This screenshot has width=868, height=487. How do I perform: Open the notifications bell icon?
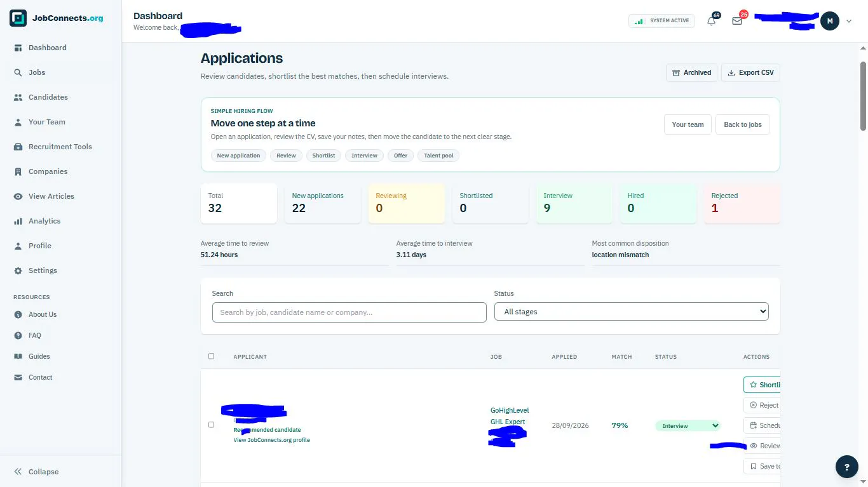click(x=712, y=21)
